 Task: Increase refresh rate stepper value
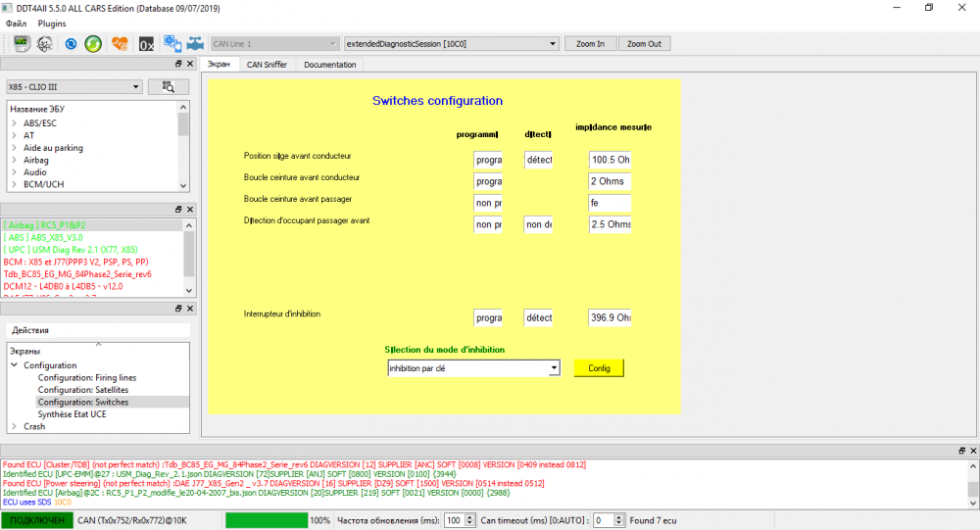470,517
